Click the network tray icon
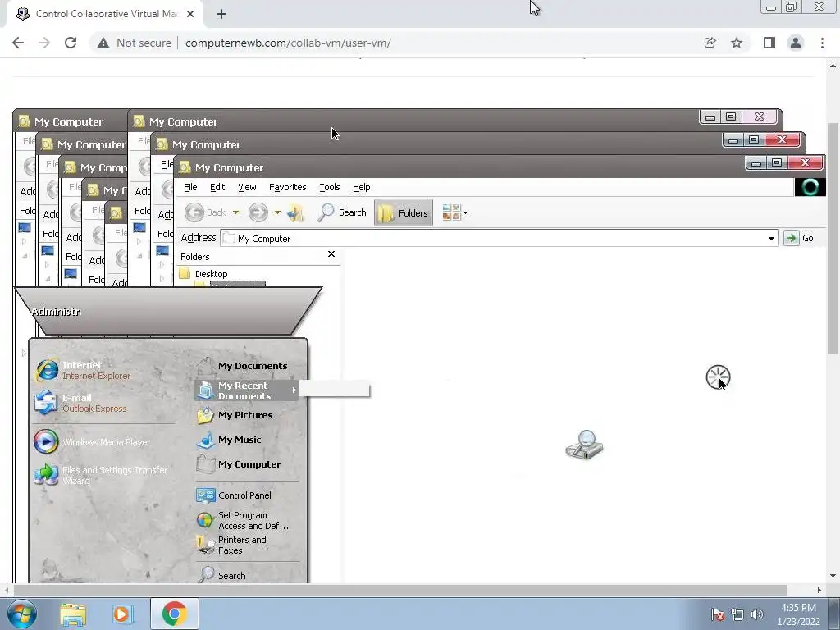Screen dimensions: 840x630 [x=737, y=614]
